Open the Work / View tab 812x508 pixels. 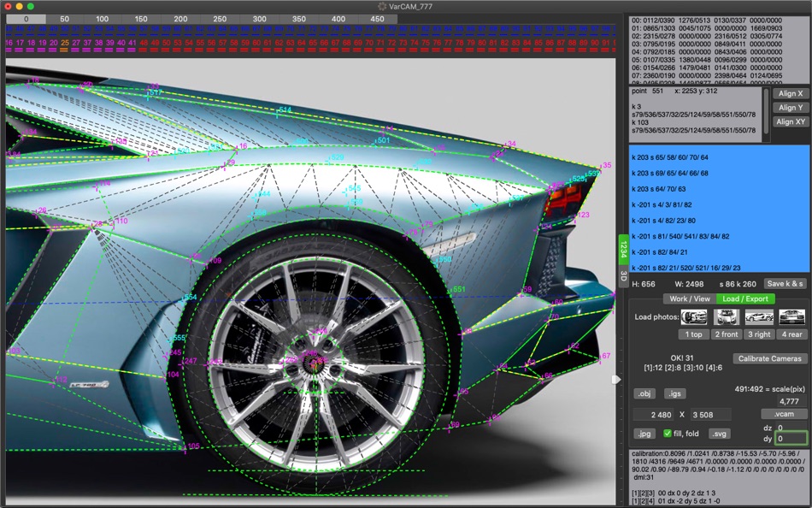click(x=689, y=298)
